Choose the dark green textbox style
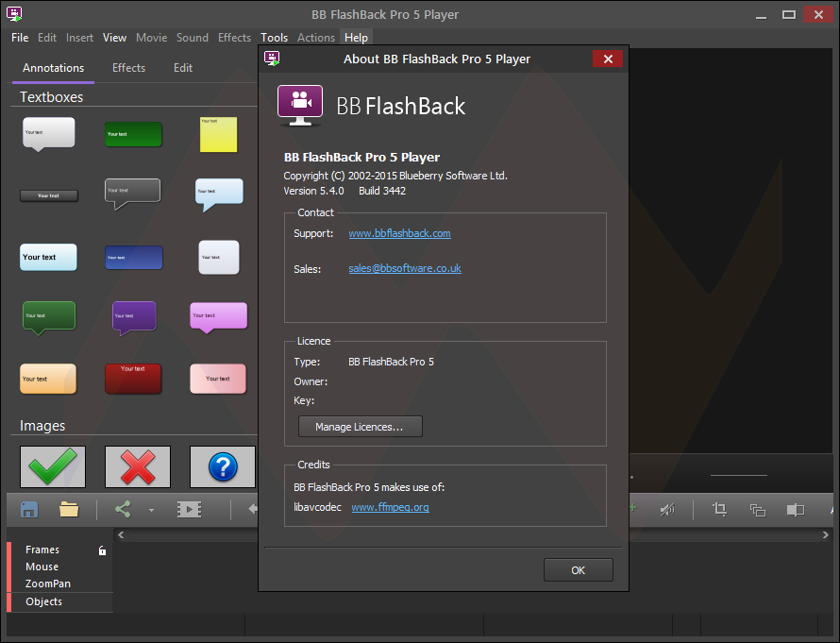The image size is (840, 643). click(x=133, y=134)
